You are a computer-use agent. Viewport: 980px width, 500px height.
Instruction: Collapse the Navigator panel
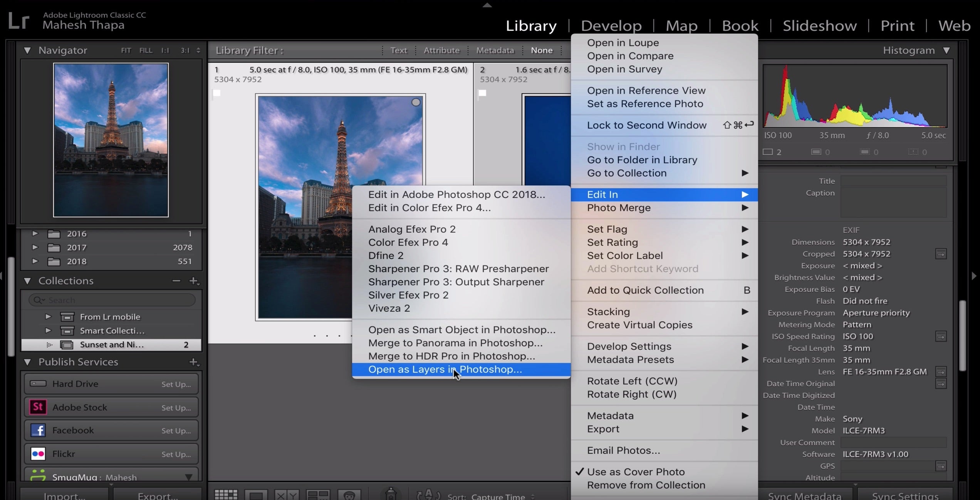[x=27, y=50]
